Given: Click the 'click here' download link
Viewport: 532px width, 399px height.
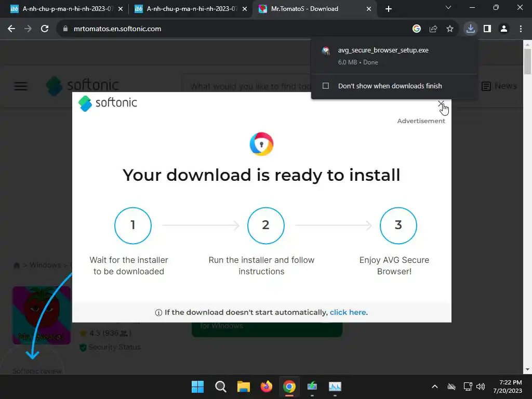Looking at the screenshot, I should [x=348, y=312].
